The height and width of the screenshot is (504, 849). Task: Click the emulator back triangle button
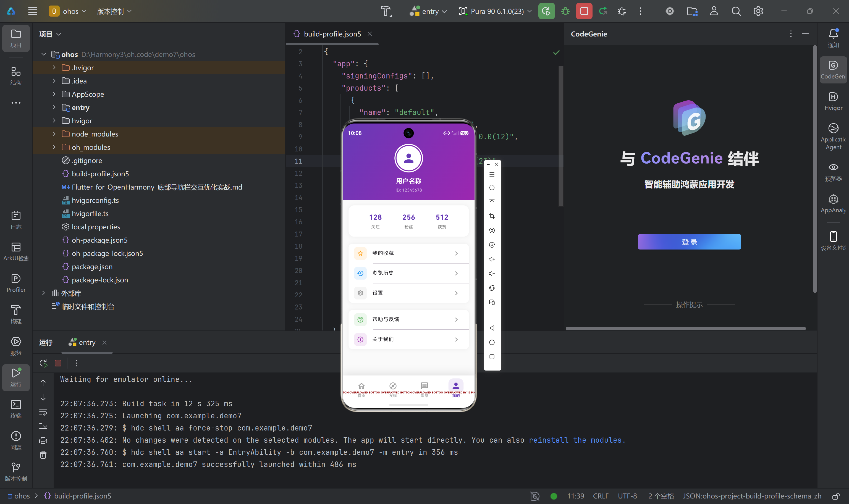pos(491,328)
